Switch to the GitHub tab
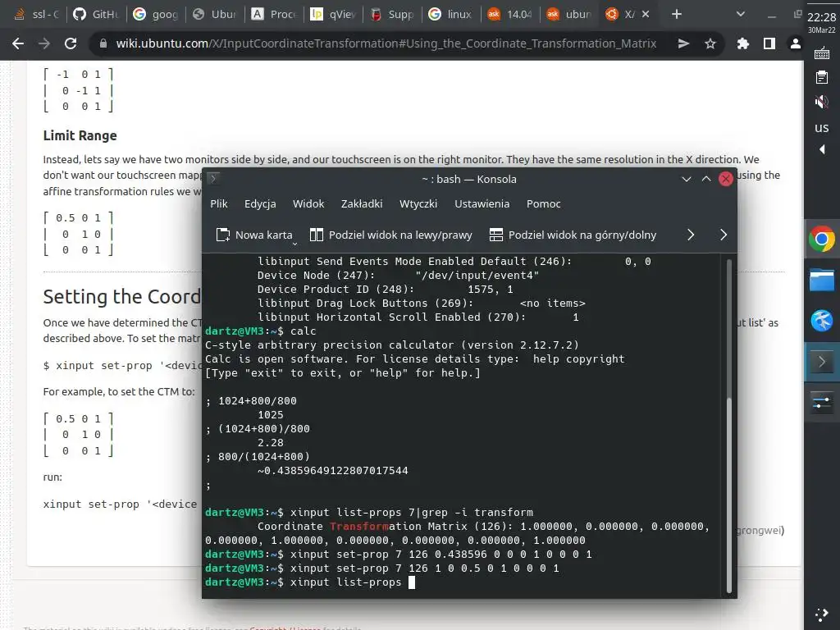Screen dimensions: 840x630 97,15
